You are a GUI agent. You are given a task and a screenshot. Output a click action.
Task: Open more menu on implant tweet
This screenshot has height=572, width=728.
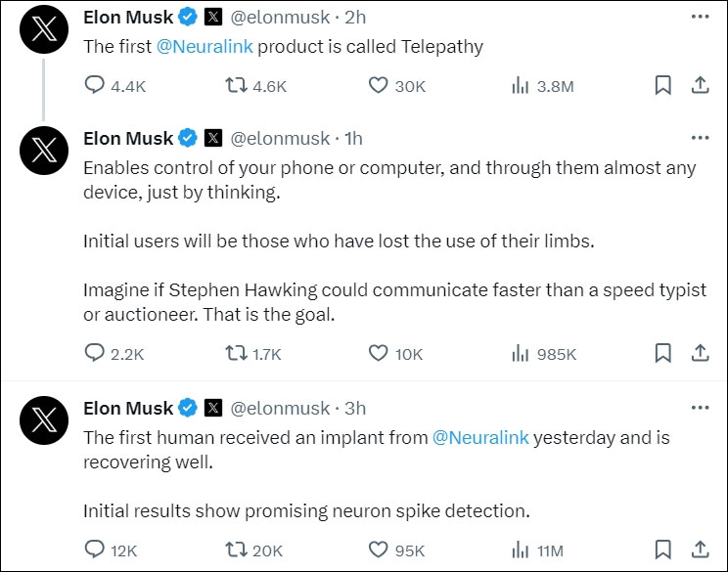(x=700, y=408)
